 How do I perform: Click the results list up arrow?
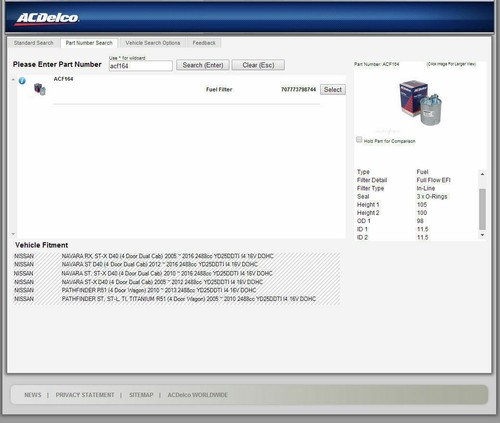(x=13, y=79)
